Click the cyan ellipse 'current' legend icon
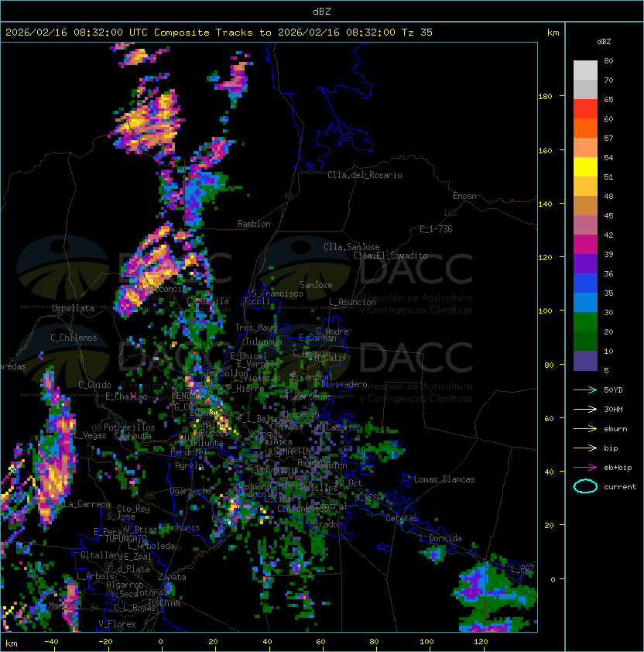This screenshot has width=644, height=652. (585, 486)
